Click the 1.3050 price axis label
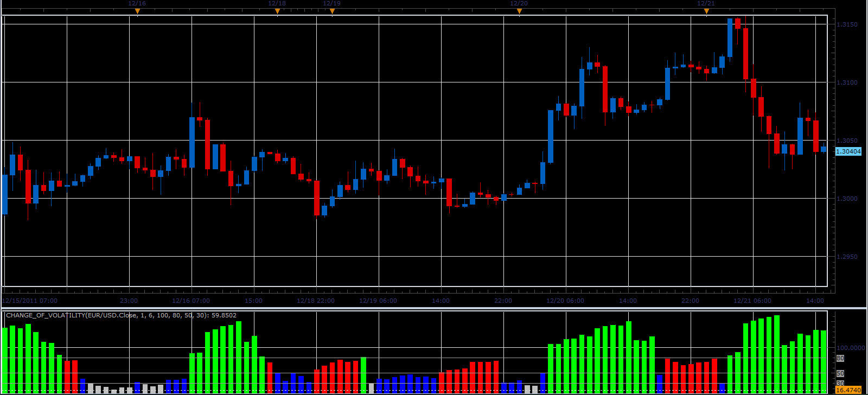Image resolution: width=868 pixels, height=395 pixels. point(847,141)
